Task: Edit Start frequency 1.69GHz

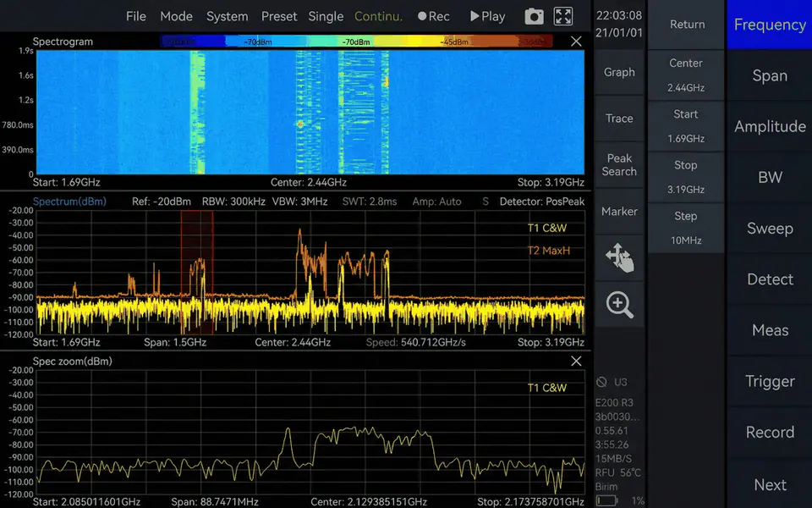Action: (x=686, y=126)
